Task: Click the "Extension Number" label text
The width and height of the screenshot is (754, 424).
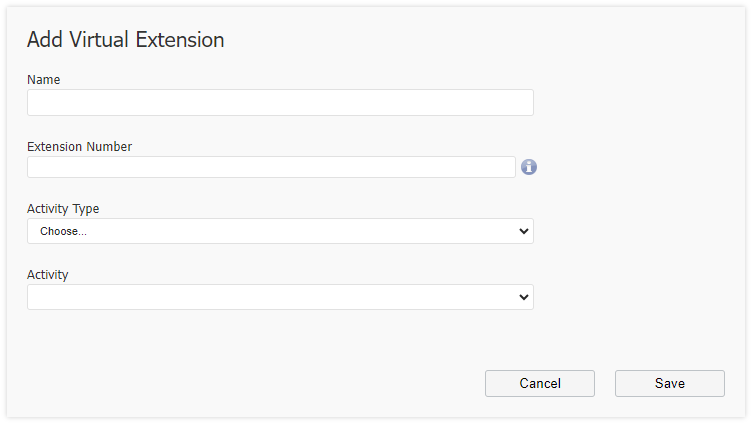Action: tap(79, 146)
